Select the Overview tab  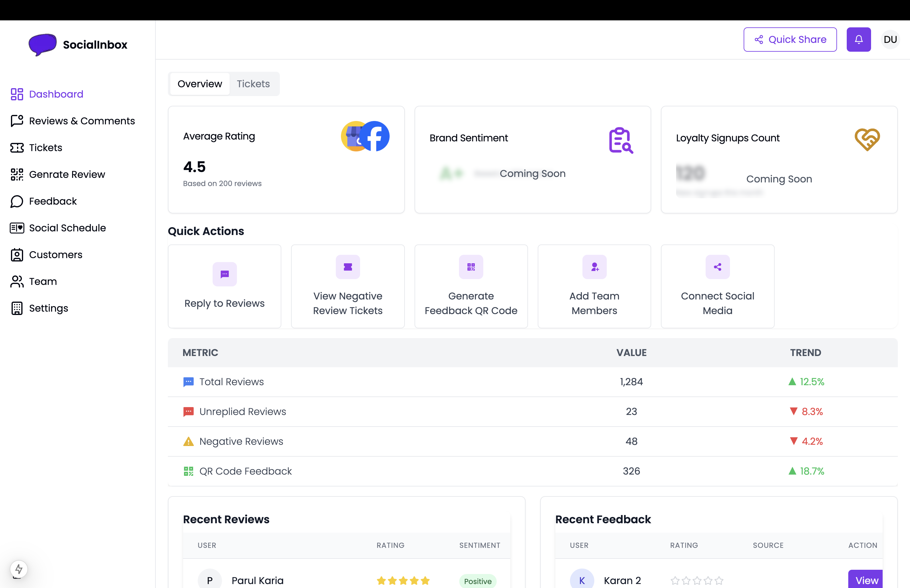pos(199,84)
